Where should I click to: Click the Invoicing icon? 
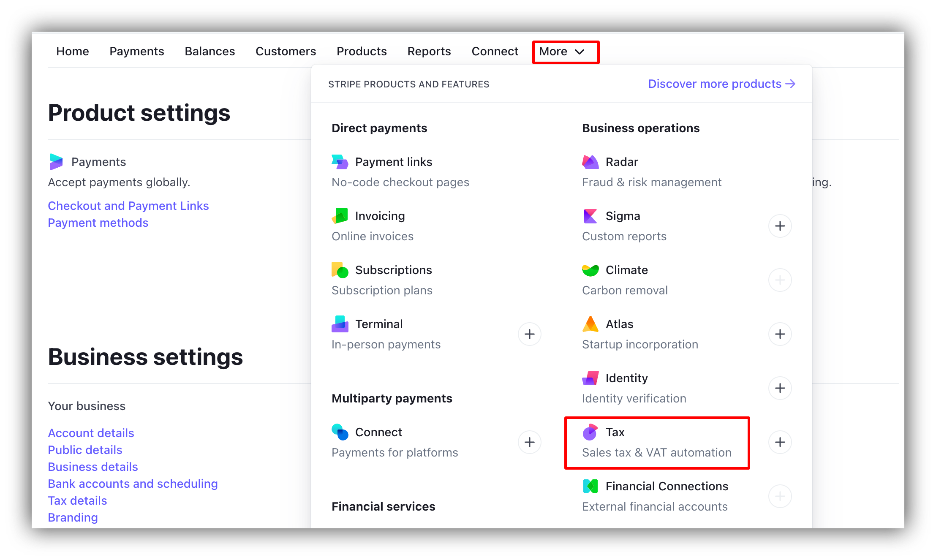(x=339, y=216)
